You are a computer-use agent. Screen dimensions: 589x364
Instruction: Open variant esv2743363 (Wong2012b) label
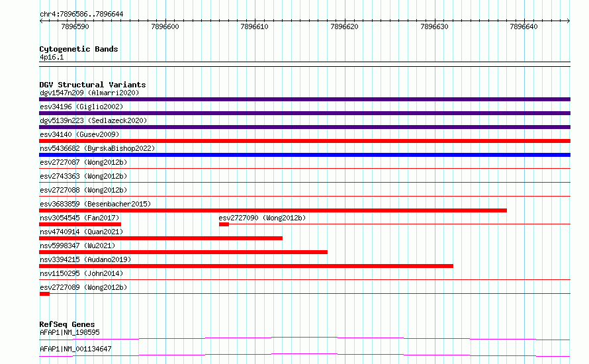(x=83, y=176)
